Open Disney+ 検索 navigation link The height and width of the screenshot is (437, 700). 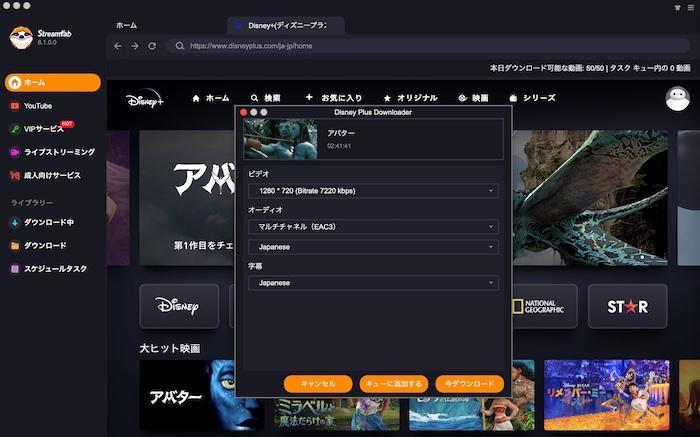[x=266, y=98]
